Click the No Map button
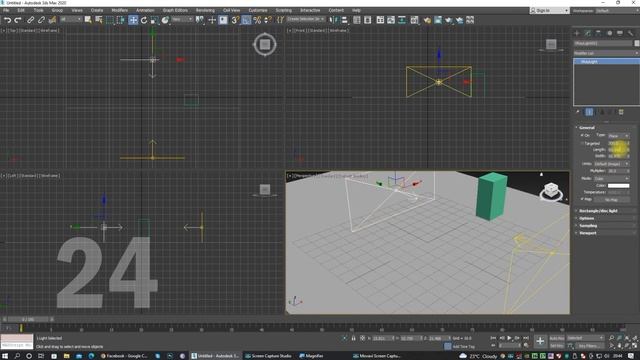This screenshot has height=360, width=640. coord(611,200)
